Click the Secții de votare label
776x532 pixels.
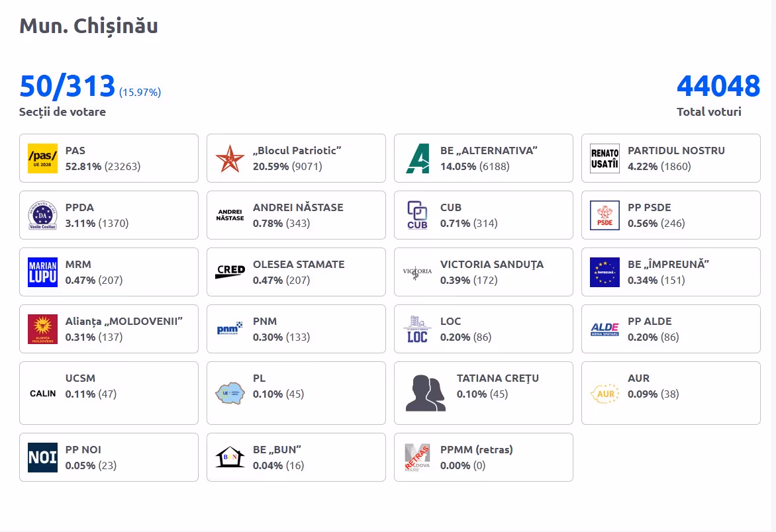pos(62,112)
